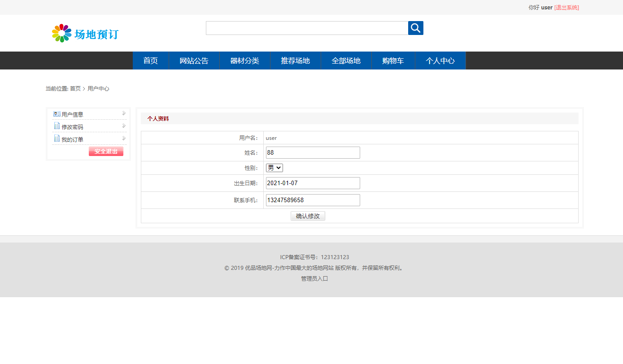
Task: Switch to the 个人中心 tab
Action: tap(440, 61)
